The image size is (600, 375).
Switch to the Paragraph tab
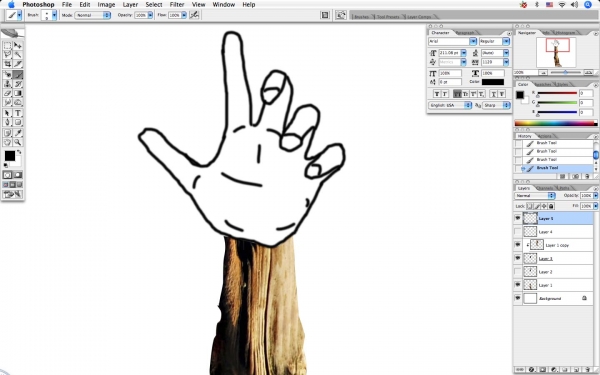click(465, 33)
